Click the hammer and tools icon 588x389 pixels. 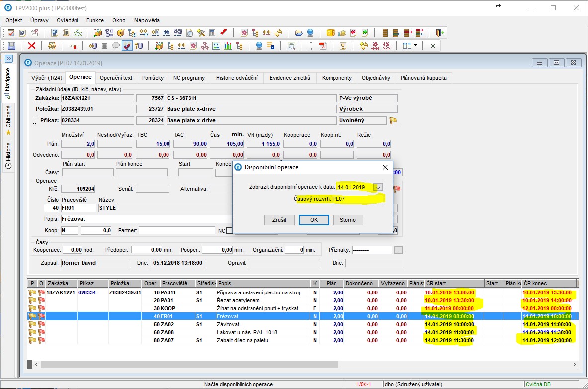201,33
